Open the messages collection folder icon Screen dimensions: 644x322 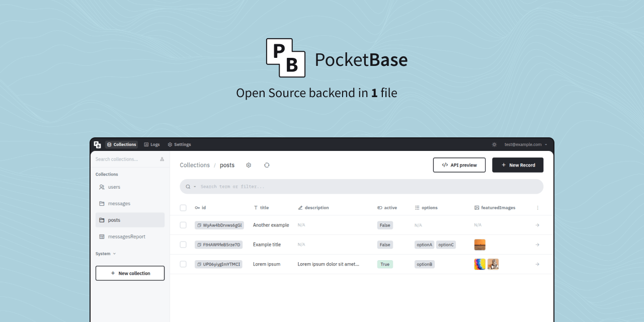[103, 203]
